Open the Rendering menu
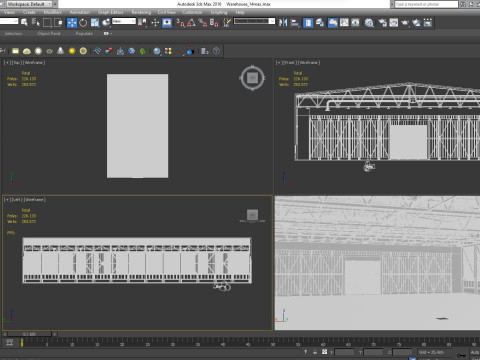The height and width of the screenshot is (360, 480). [x=141, y=12]
